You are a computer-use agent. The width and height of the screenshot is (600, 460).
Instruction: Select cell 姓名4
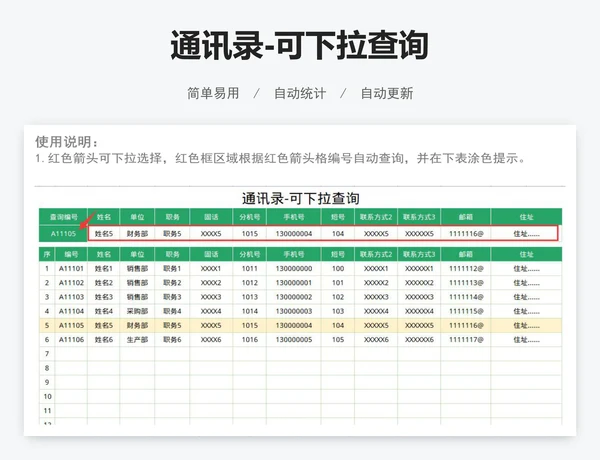104,311
